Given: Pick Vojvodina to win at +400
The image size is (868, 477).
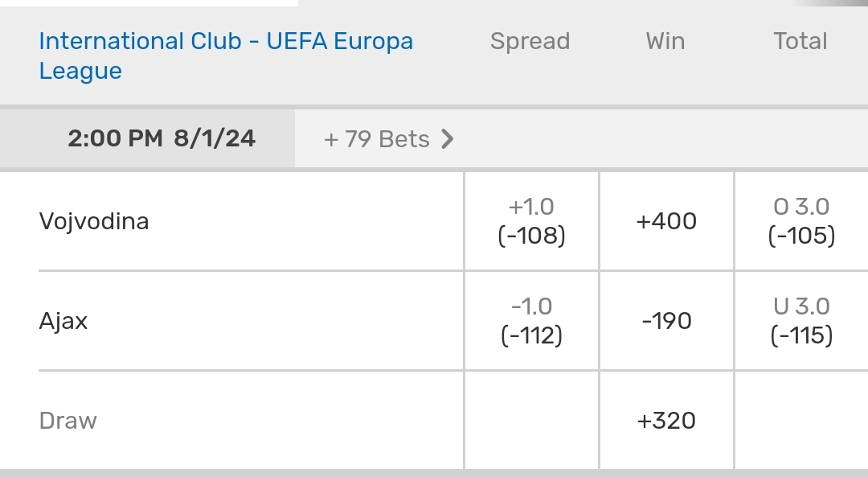Looking at the screenshot, I should point(666,221).
